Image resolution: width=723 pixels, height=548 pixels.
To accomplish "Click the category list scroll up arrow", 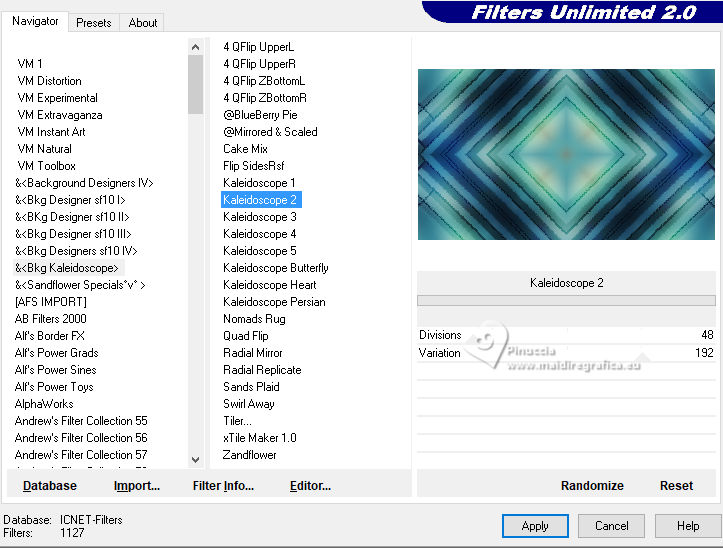I will [x=196, y=47].
